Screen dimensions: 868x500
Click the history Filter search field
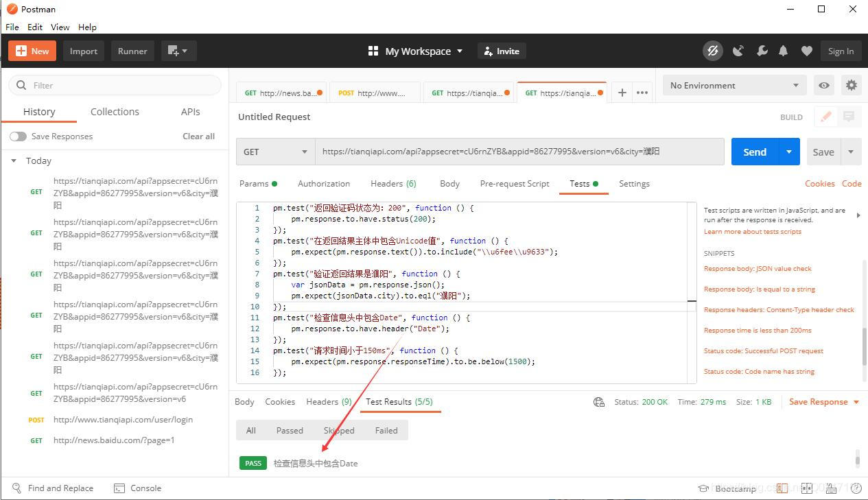[x=115, y=85]
